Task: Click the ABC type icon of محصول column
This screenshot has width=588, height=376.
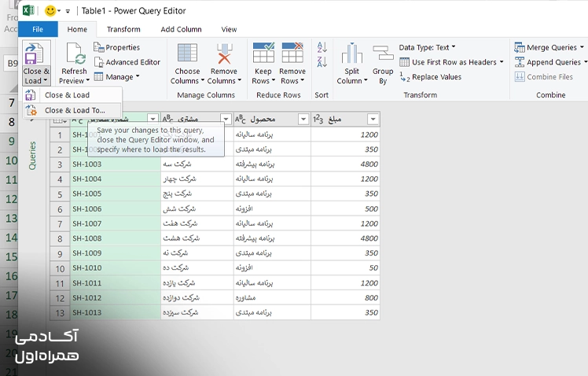Action: 241,120
